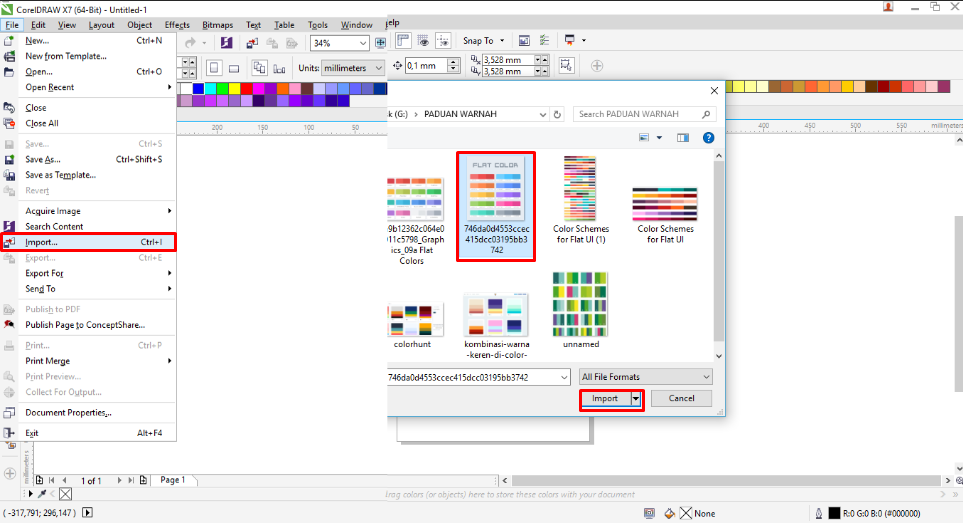
Task: Click application launcher icon
Action: coord(570,41)
